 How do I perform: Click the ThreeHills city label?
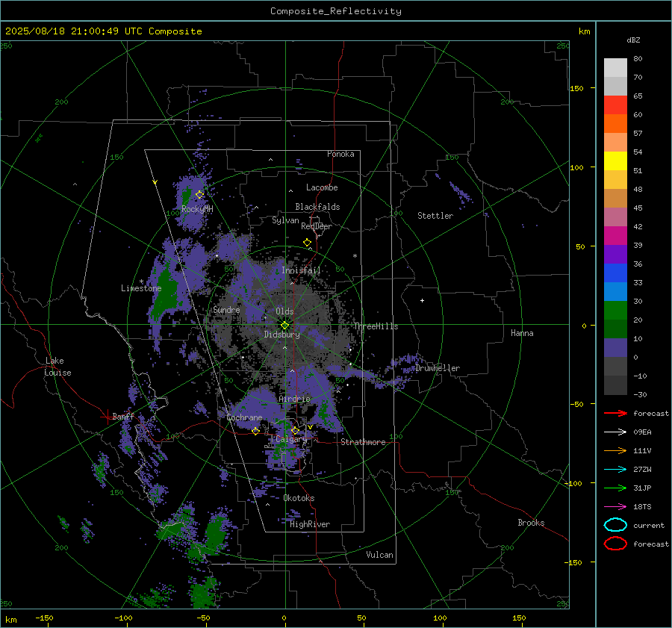tap(376, 326)
